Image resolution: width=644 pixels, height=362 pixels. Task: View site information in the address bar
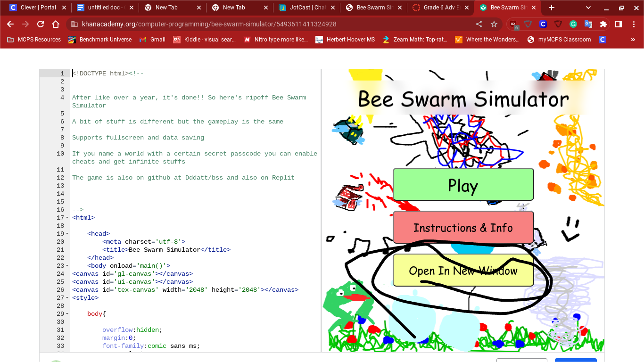coord(74,24)
